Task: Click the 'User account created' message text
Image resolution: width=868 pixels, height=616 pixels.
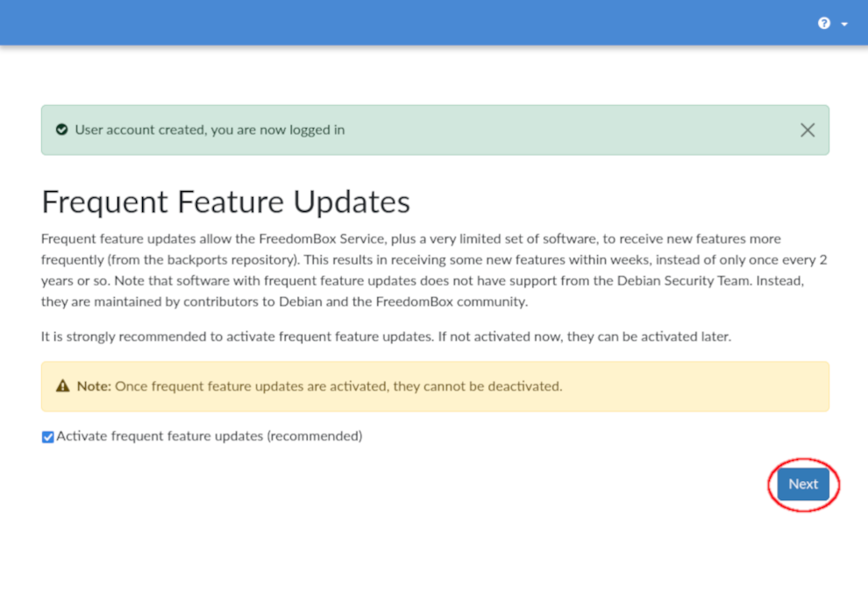Action: point(140,130)
